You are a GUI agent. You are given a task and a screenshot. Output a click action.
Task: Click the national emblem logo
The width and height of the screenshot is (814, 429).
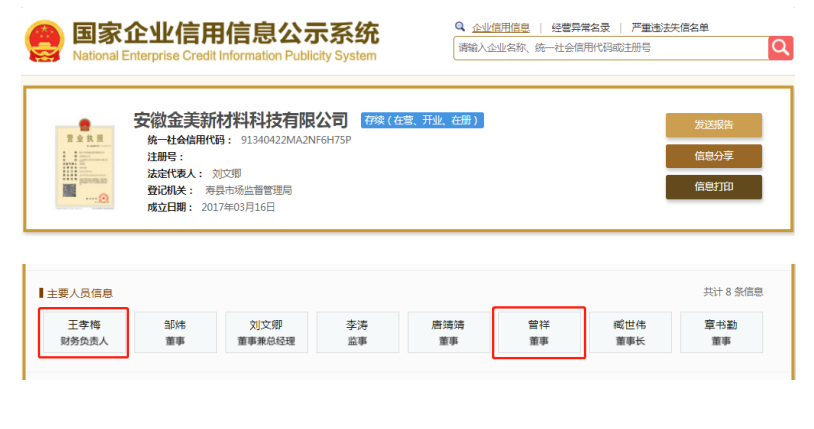[x=44, y=42]
